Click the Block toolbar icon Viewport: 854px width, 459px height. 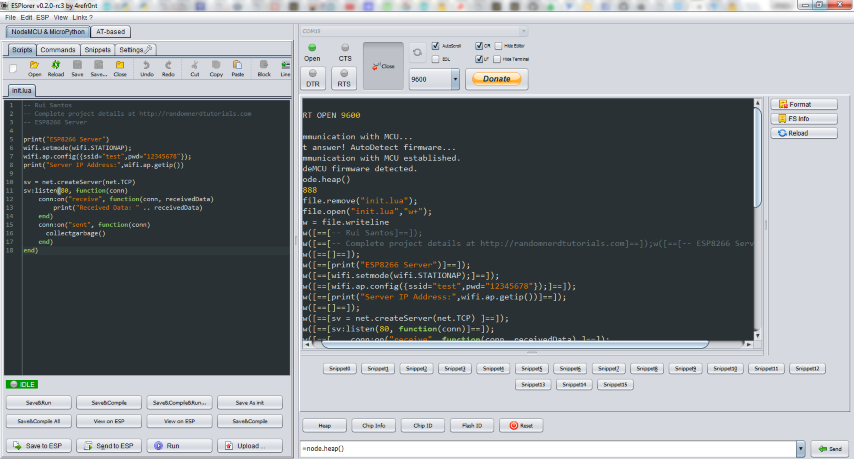(x=264, y=68)
